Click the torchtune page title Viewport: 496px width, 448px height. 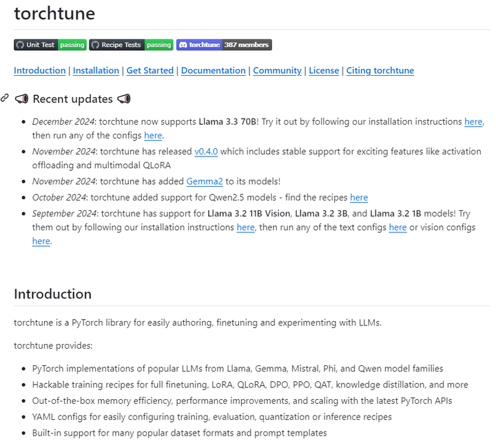(54, 14)
